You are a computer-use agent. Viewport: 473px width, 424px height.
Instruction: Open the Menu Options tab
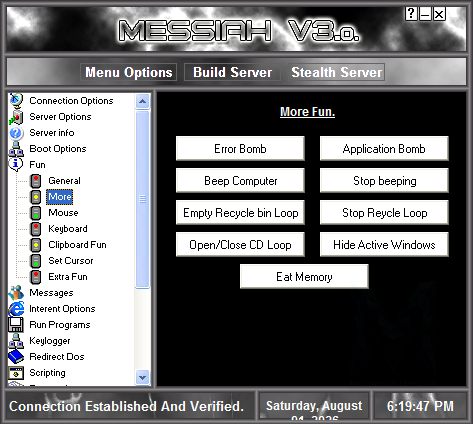click(129, 72)
